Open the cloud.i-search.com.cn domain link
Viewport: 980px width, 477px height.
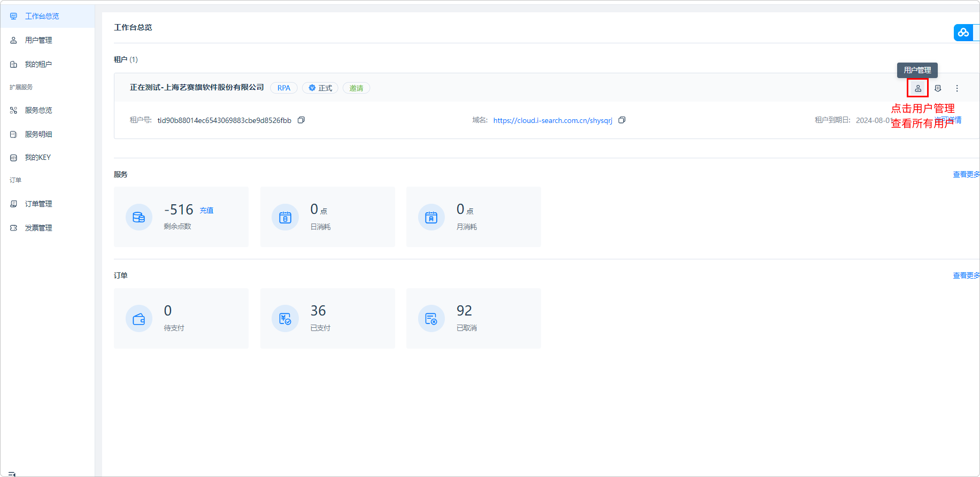[x=552, y=120]
